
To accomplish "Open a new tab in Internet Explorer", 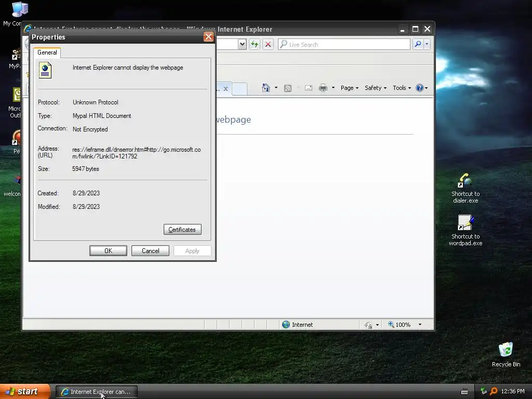I will coord(239,89).
